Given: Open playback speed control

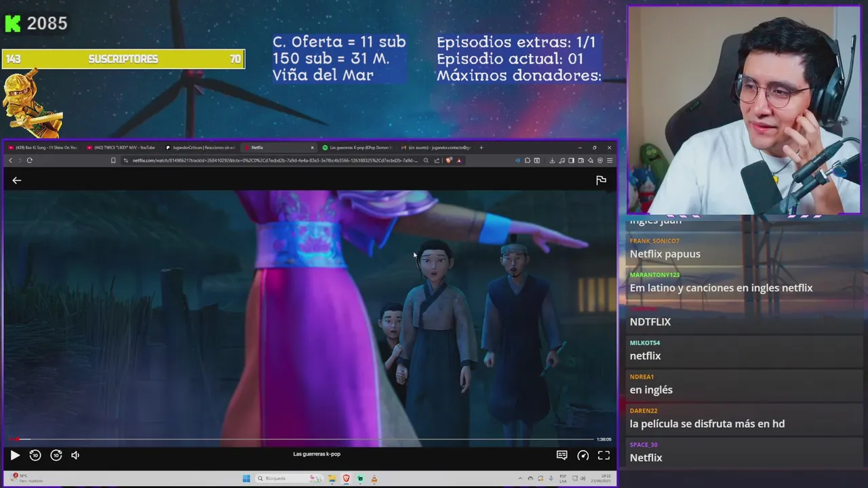Looking at the screenshot, I should pyautogui.click(x=583, y=455).
